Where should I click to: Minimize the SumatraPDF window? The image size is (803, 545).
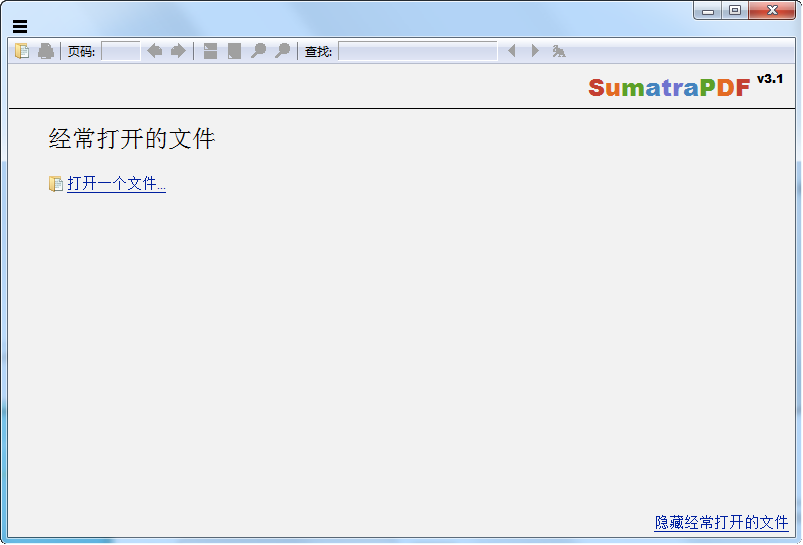point(709,10)
